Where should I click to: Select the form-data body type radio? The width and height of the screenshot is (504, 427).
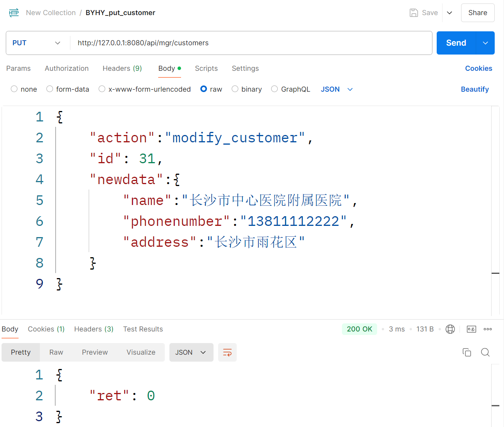point(50,89)
